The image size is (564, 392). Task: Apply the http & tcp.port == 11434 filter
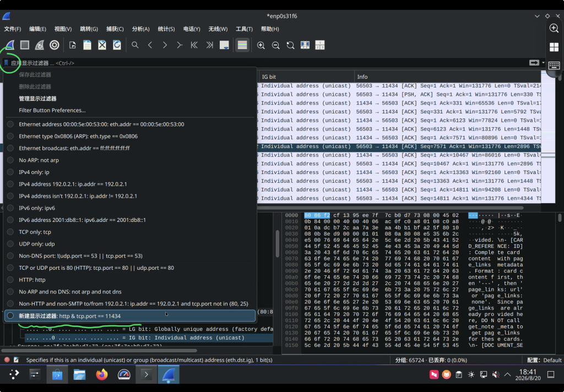click(129, 316)
